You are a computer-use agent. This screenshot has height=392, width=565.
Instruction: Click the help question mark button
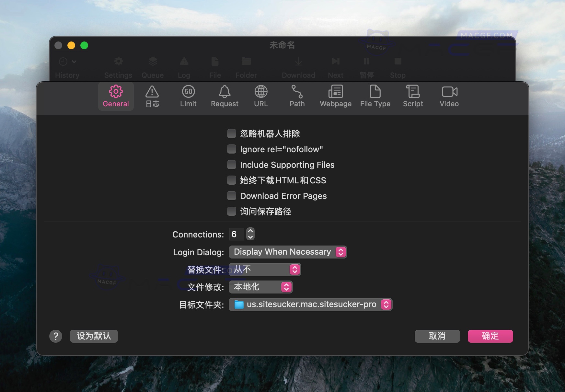[56, 336]
